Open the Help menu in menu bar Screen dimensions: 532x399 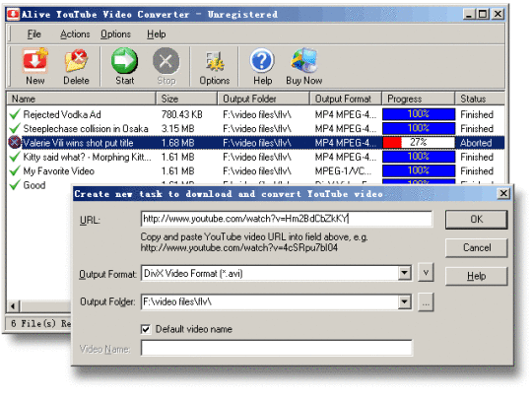[157, 34]
